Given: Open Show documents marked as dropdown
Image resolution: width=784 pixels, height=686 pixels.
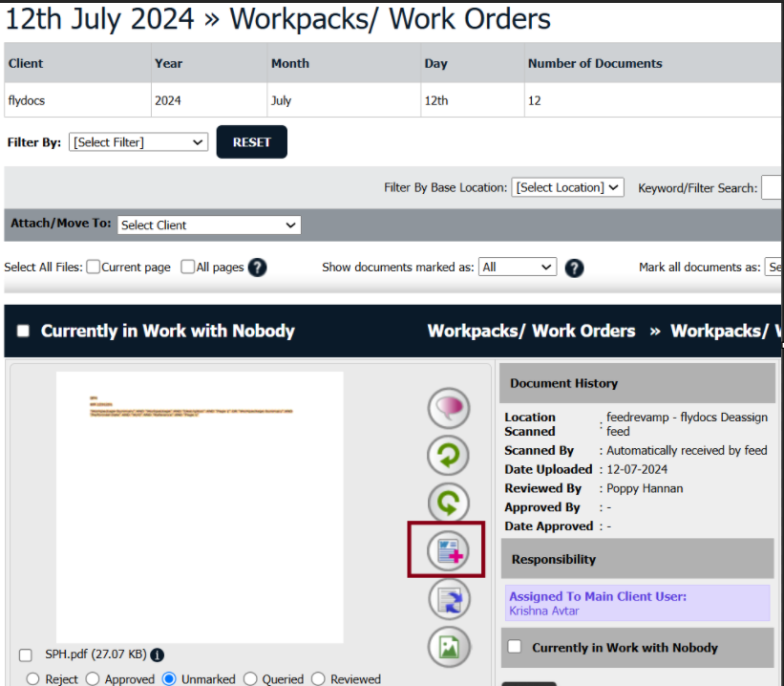Looking at the screenshot, I should point(518,268).
